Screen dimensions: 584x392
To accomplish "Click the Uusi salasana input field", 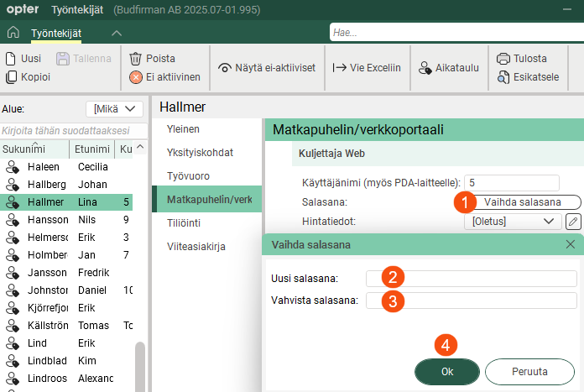I will 472,279.
